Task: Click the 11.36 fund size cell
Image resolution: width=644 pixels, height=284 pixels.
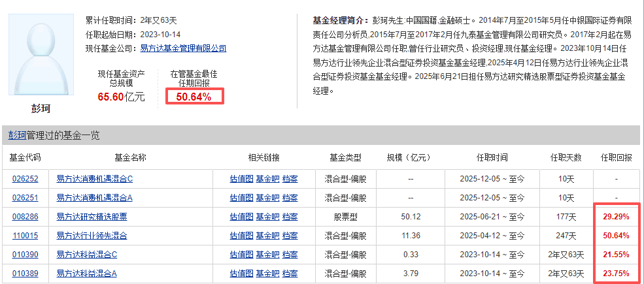Action: click(411, 236)
